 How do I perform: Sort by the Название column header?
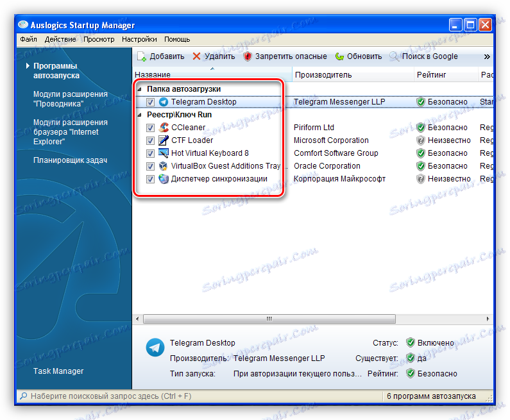tap(213, 74)
